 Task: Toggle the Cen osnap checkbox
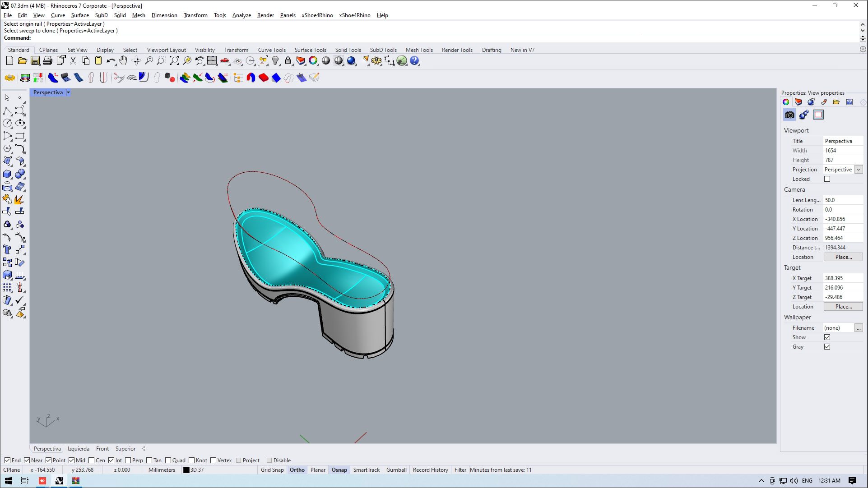click(x=92, y=460)
